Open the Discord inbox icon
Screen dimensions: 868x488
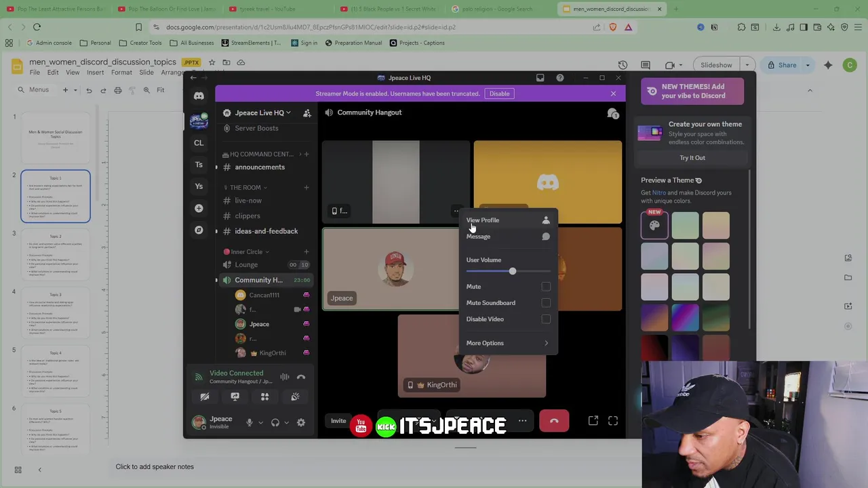point(540,78)
